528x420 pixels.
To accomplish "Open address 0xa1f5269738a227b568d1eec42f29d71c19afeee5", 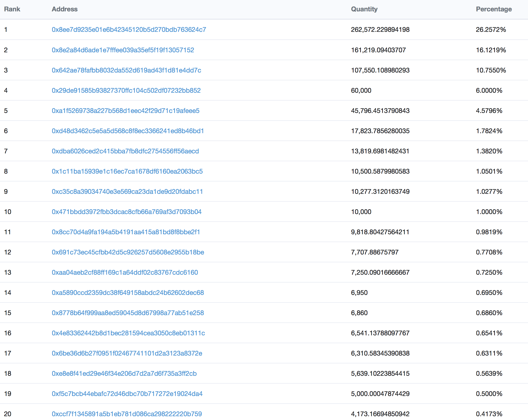I will tap(125, 111).
